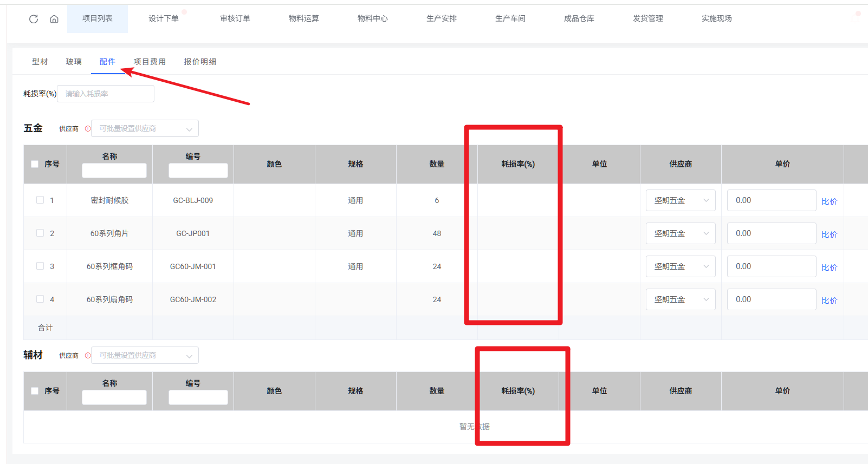
Task: Open the 报价明细 tab
Action: tap(200, 62)
